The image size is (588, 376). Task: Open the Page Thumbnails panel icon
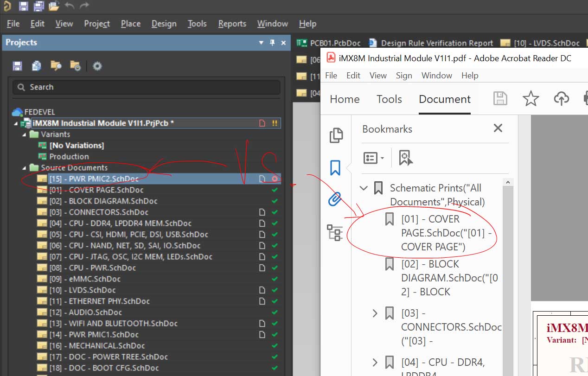point(336,135)
